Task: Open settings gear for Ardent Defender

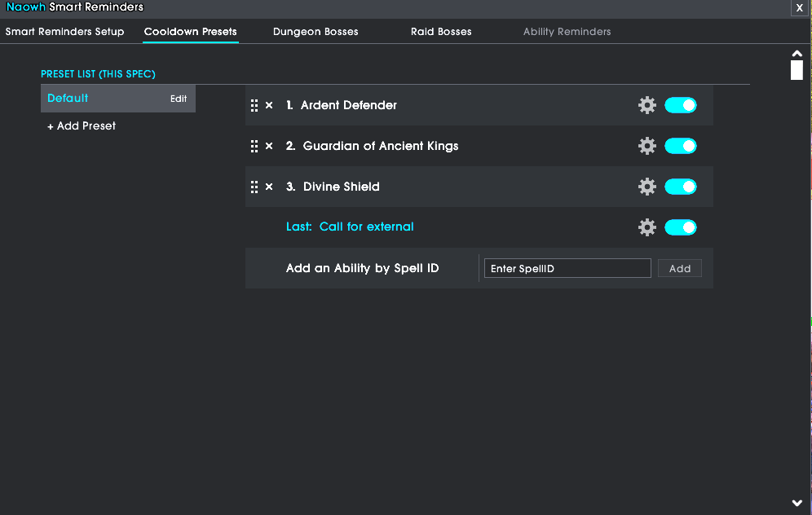Action: [x=647, y=105]
